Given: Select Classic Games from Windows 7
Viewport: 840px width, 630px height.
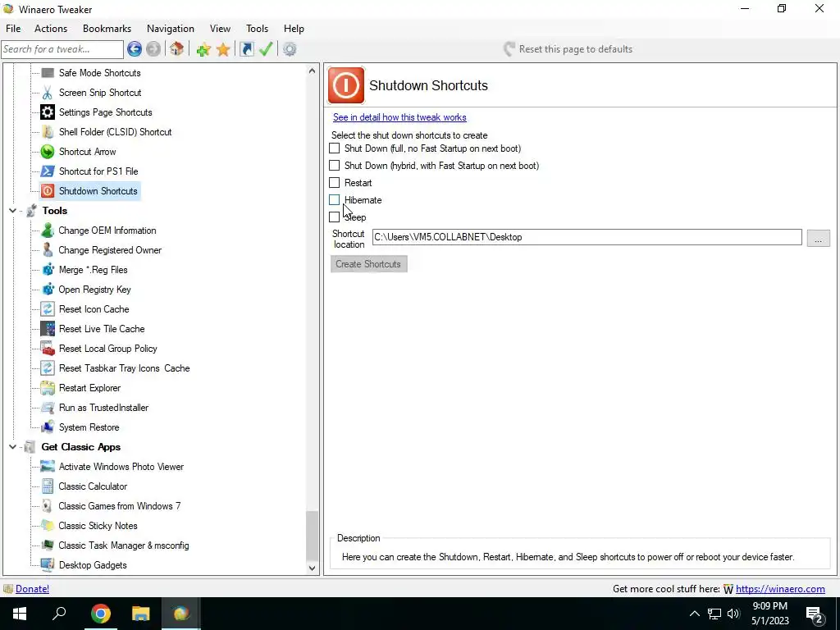Looking at the screenshot, I should 120,506.
